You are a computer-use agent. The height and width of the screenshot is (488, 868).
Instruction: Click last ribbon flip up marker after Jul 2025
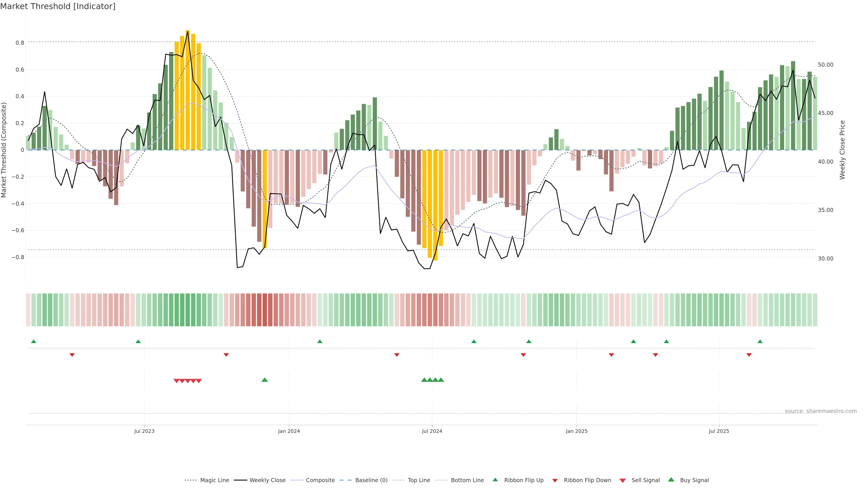click(760, 342)
